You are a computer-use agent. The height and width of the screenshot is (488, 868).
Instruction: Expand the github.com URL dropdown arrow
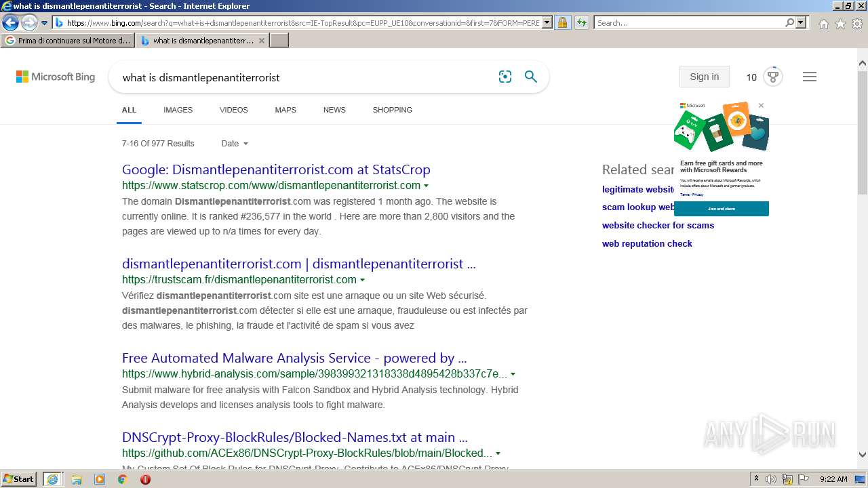point(498,453)
